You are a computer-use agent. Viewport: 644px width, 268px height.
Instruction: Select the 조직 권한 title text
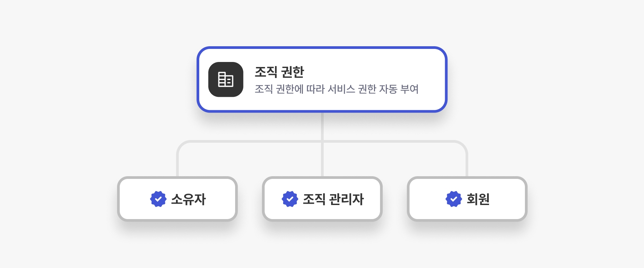coord(279,72)
